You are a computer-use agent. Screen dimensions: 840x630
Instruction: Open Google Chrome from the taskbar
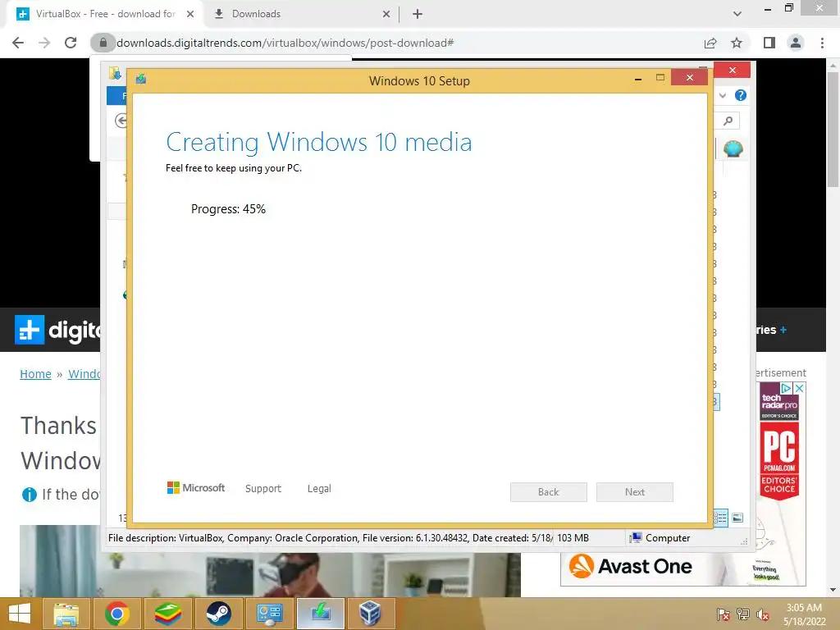[x=116, y=614]
